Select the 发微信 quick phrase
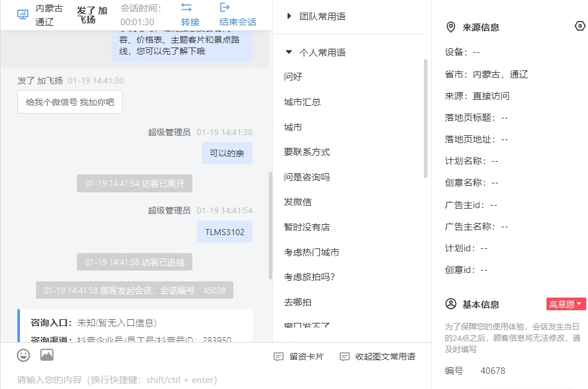The width and height of the screenshot is (588, 389). pos(298,202)
